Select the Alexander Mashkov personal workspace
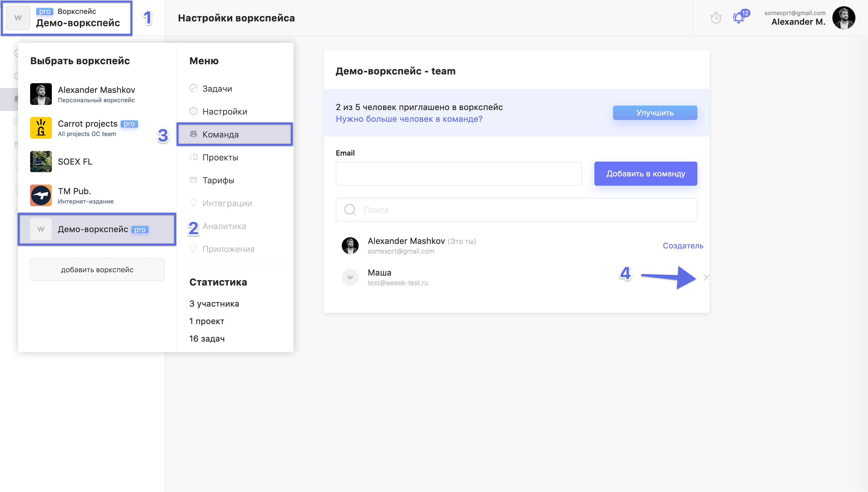 pos(97,94)
